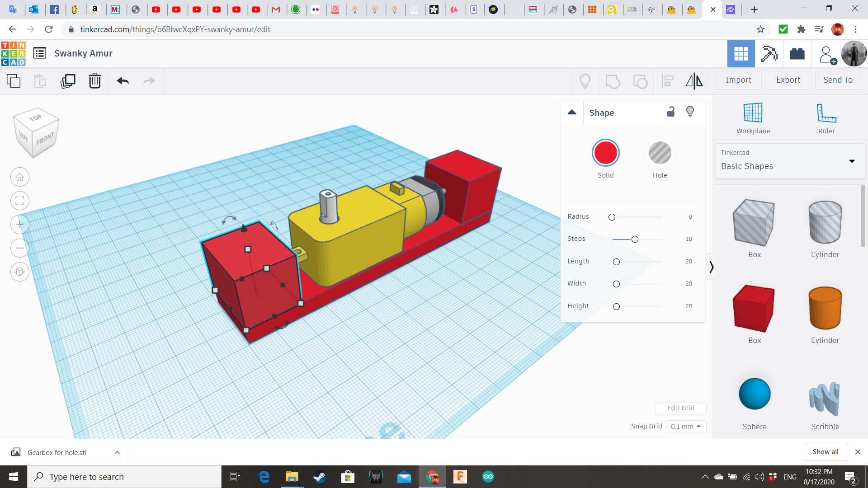Pick the orange Cylinder shape thumbnail
The image size is (868, 488).
click(x=825, y=308)
